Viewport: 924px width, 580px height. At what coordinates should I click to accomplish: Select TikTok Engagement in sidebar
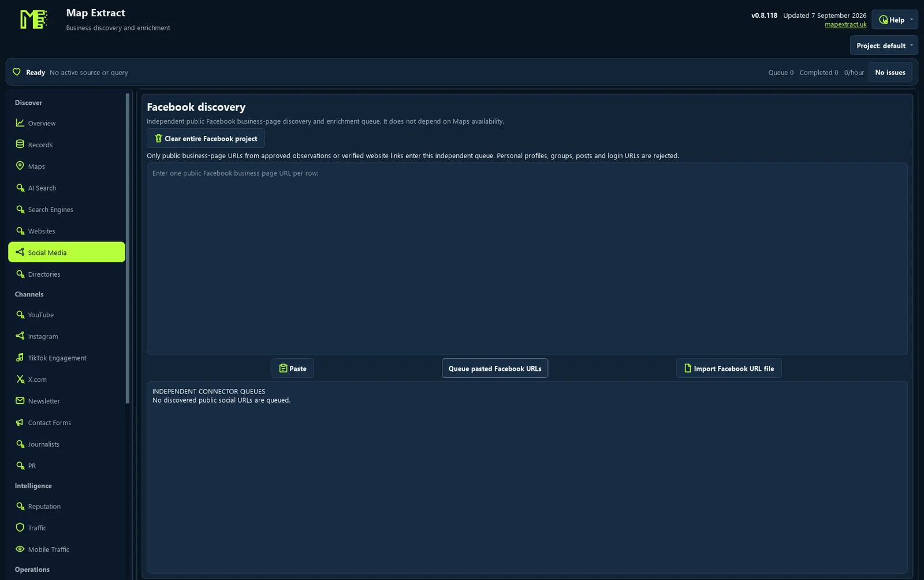66,358
